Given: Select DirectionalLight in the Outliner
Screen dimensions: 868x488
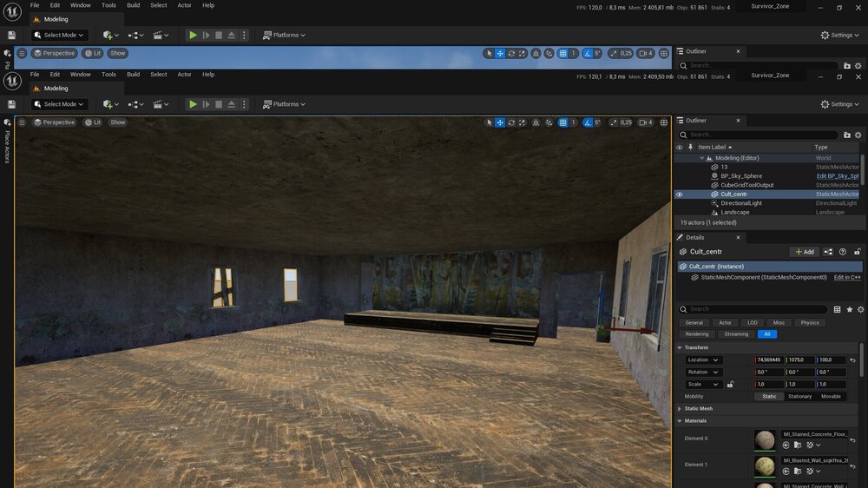Looking at the screenshot, I should pos(740,203).
